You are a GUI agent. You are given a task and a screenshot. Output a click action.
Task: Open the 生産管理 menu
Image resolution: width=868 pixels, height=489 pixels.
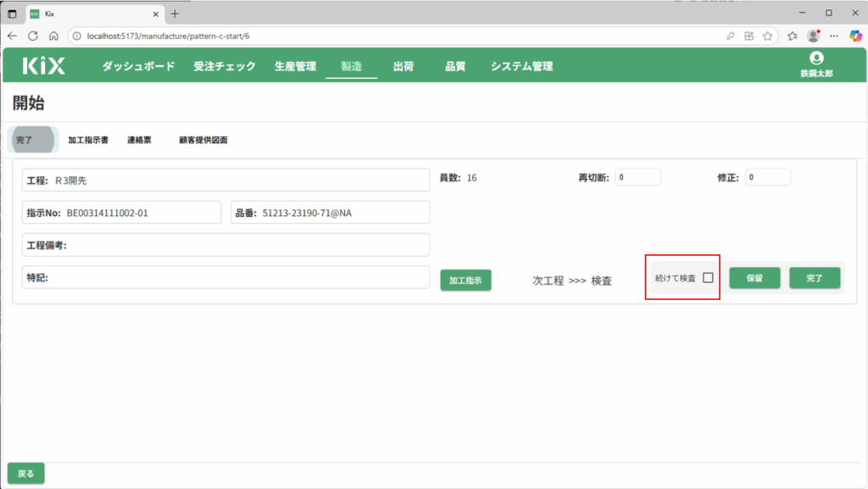(296, 66)
